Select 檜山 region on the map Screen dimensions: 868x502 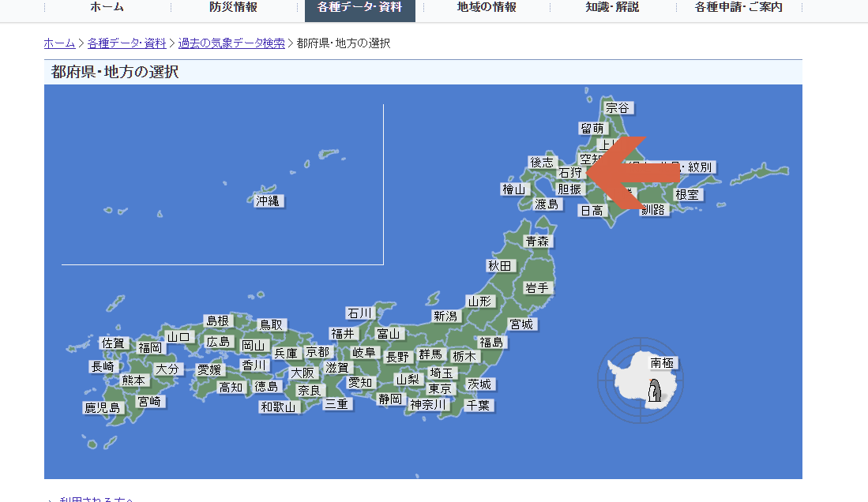(513, 189)
